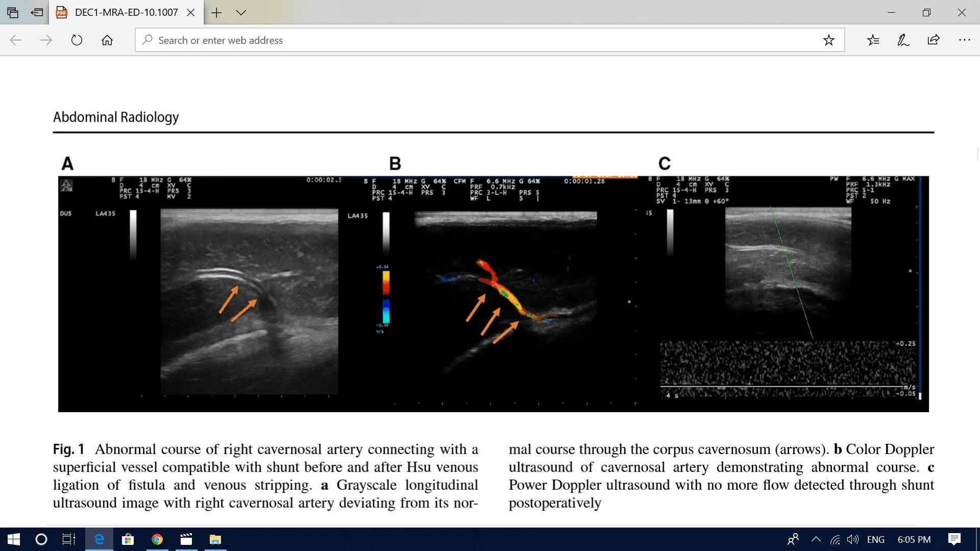This screenshot has width=980, height=551.
Task: Go to the Home page
Action: coord(107,40)
